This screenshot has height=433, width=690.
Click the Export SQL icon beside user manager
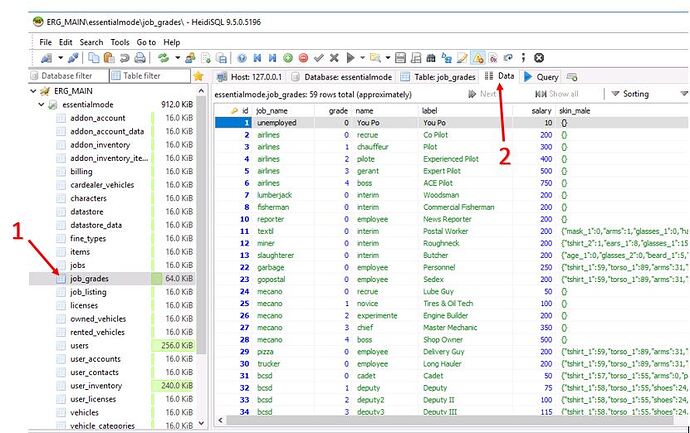[206, 58]
